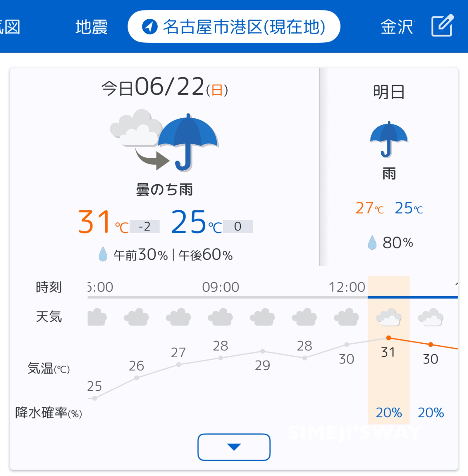468x476 pixels.
Task: Tap the edit locations pencil icon
Action: tap(442, 25)
